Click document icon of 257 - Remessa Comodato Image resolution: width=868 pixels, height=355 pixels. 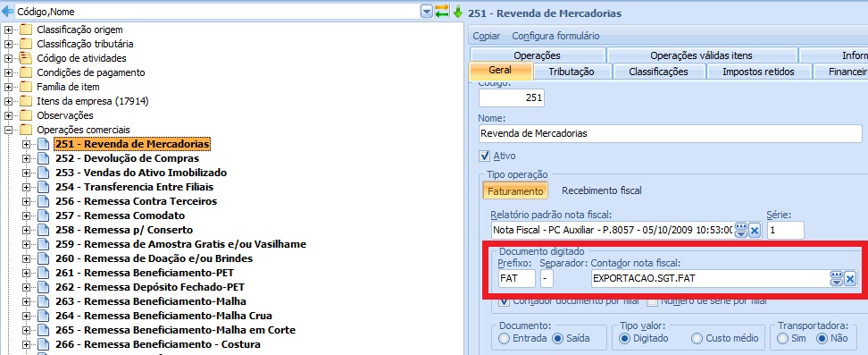tap(43, 216)
